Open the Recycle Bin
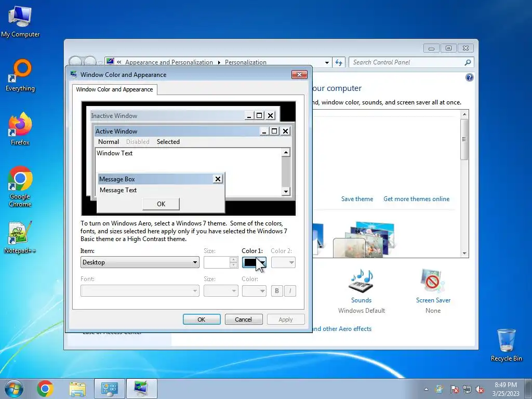 pos(506,345)
